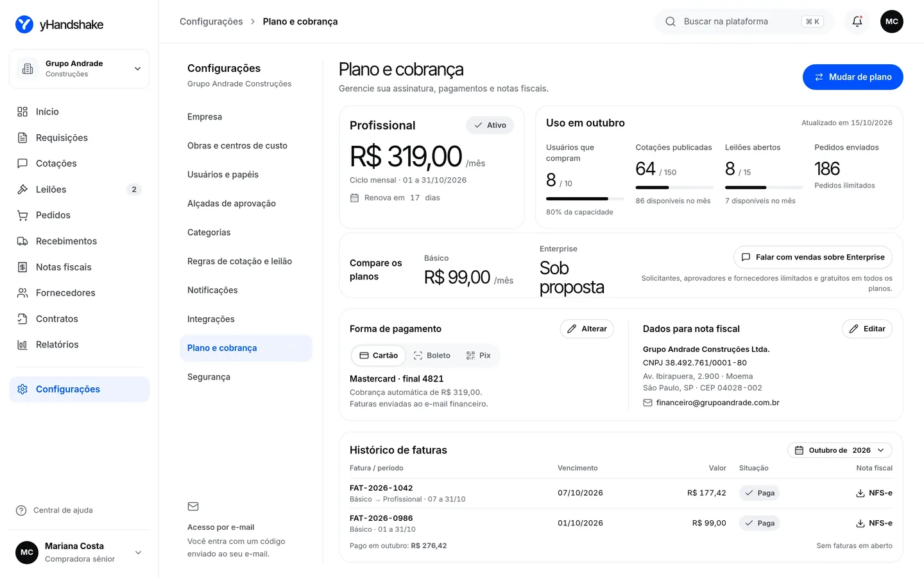Screen dimensions: 924x578
Task: Click the Grupo Andrade building icon
Action: click(x=28, y=69)
